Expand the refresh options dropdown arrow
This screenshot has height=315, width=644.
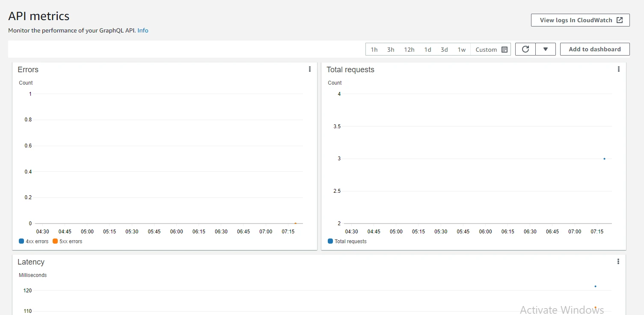pyautogui.click(x=546, y=49)
